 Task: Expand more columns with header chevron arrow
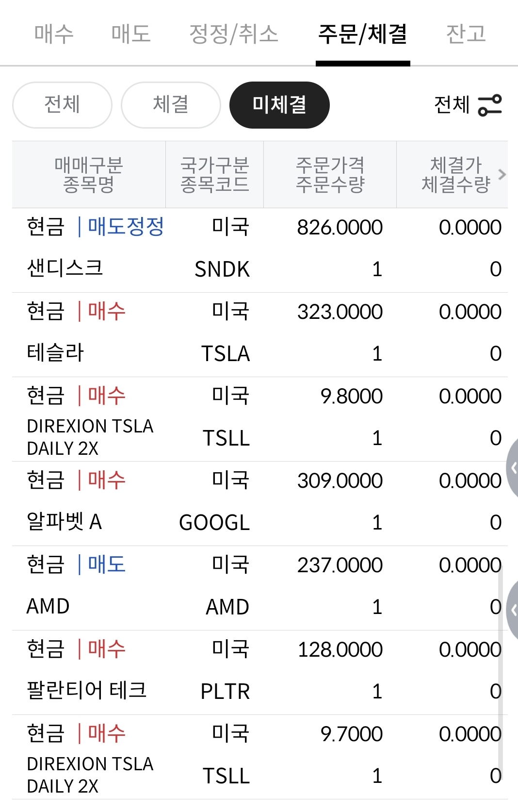click(x=502, y=174)
